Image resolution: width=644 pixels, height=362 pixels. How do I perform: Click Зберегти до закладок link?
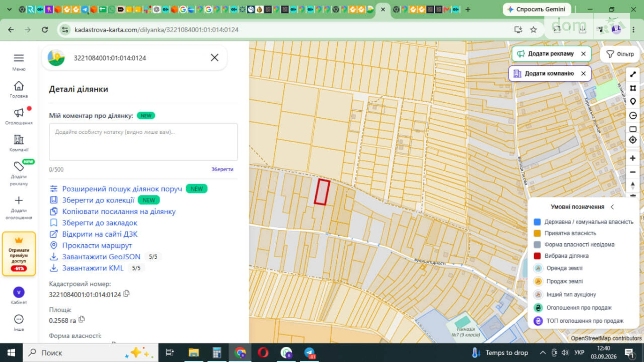(100, 223)
